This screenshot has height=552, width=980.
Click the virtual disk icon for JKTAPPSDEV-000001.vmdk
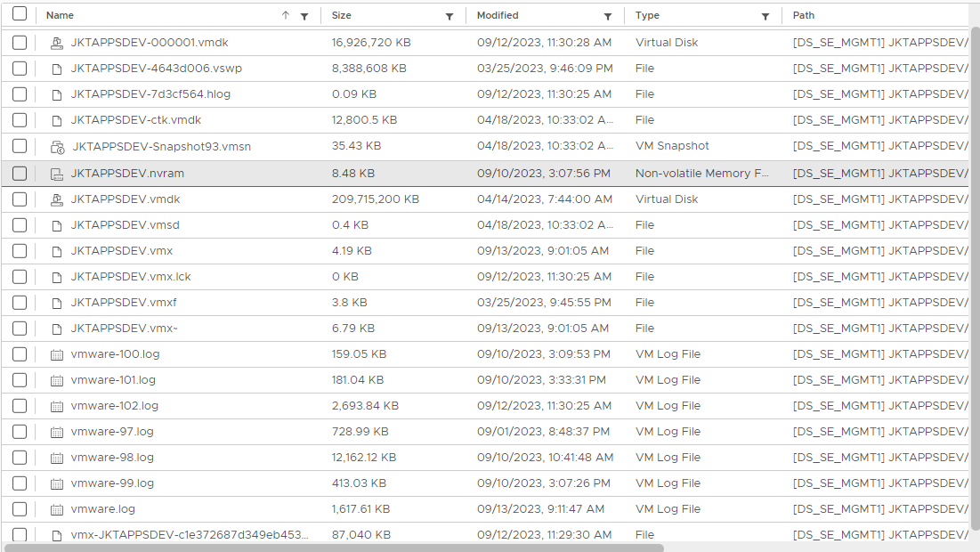click(x=57, y=43)
